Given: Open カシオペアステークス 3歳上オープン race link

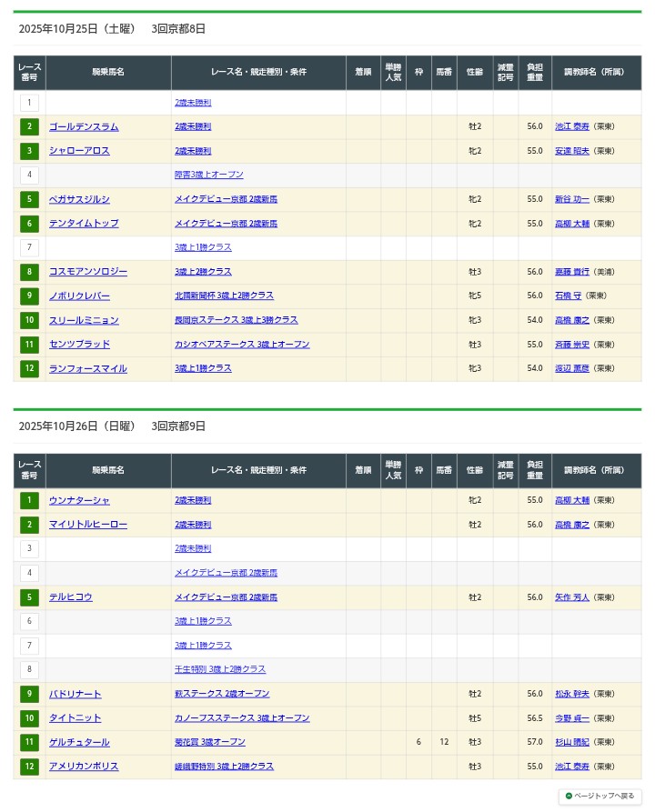Looking at the screenshot, I should click(x=242, y=345).
